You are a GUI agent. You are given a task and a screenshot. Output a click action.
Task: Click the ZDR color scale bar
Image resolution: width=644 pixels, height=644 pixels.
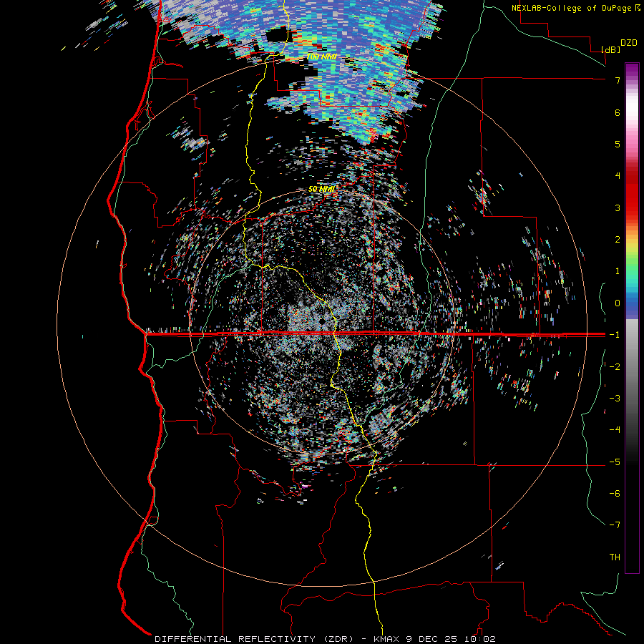[632, 318]
